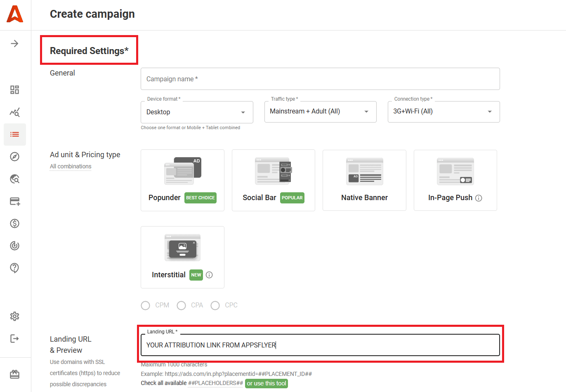
Task: Expand the Traffic type dropdown
Action: point(320,112)
